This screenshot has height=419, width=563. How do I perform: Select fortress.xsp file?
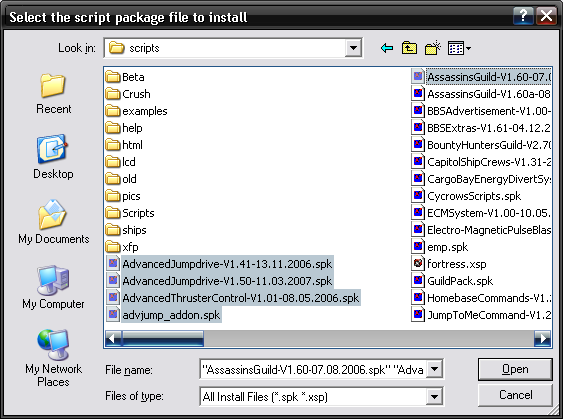[x=449, y=264]
